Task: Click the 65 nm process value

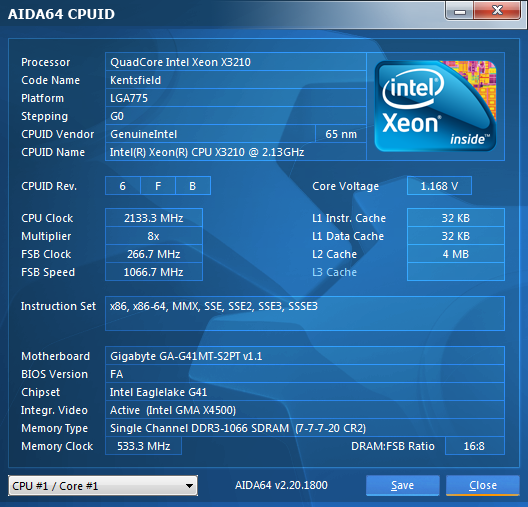Action: click(341, 134)
